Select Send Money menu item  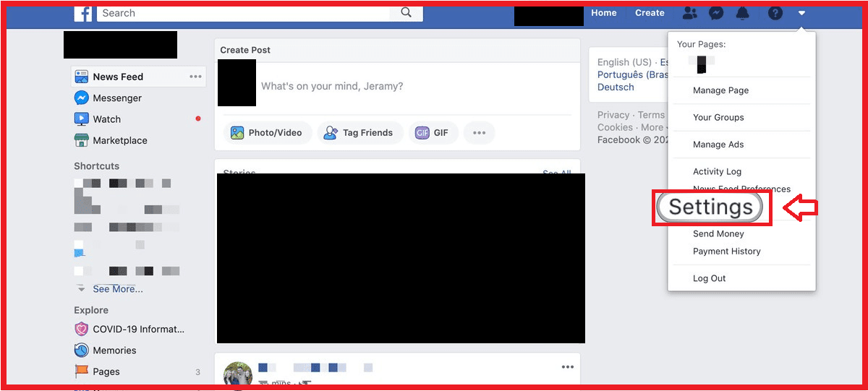[718, 233]
